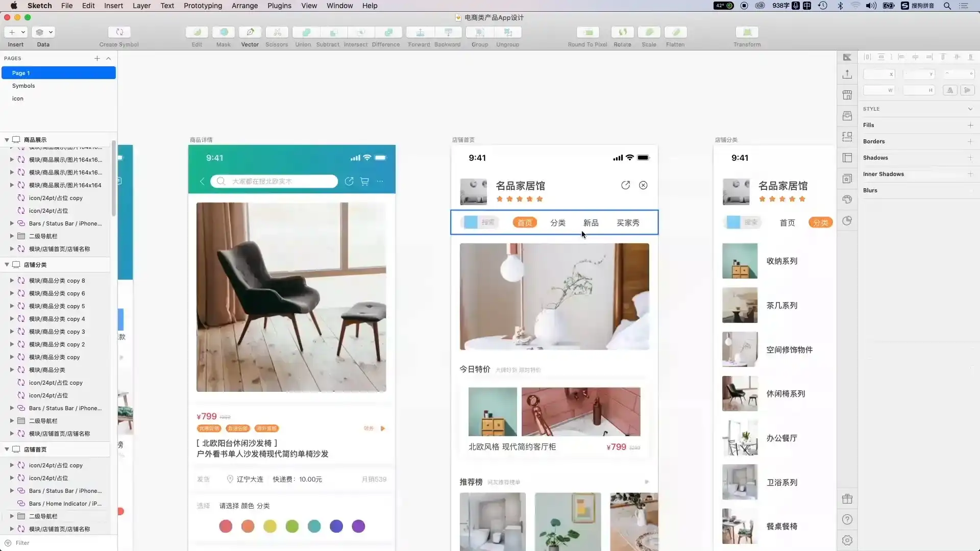Select the Symbols page
The height and width of the screenshot is (551, 980).
23,86
